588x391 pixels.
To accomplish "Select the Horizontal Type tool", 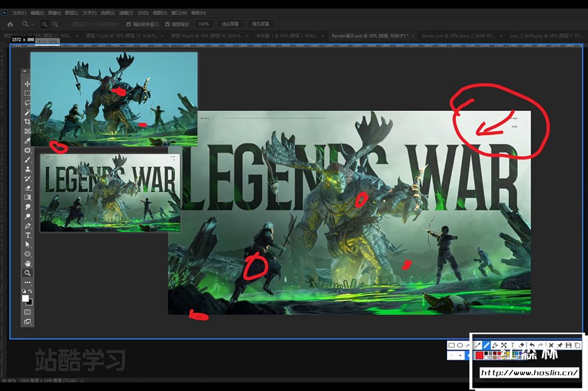I will pos(28,235).
